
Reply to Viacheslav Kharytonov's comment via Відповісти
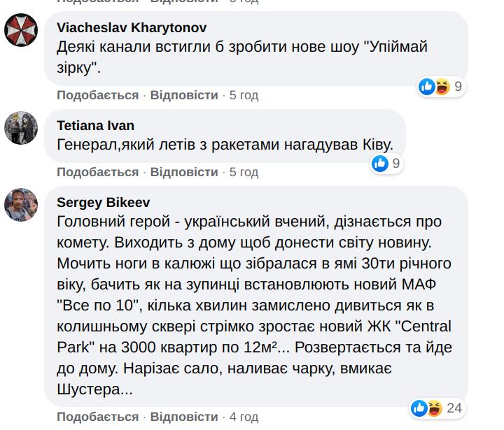[x=184, y=95]
